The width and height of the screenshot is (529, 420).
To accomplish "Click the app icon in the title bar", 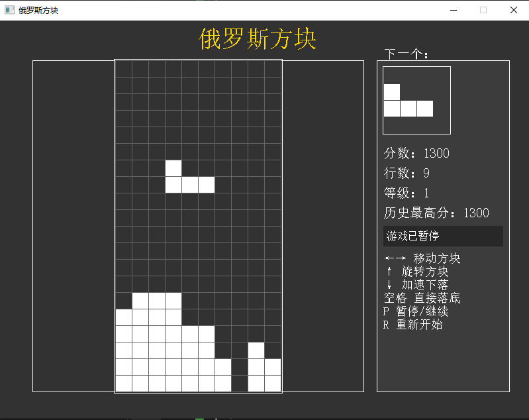I will [9, 10].
